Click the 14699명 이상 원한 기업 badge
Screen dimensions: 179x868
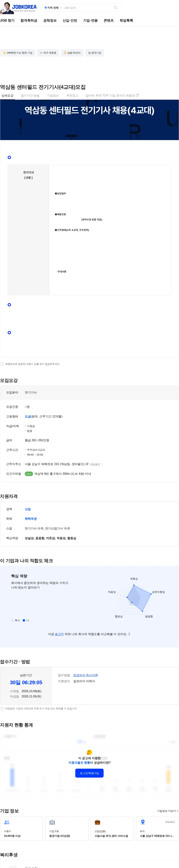tap(18, 53)
